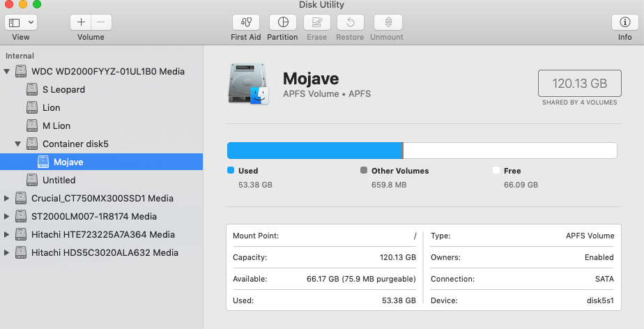The height and width of the screenshot is (329, 644).
Task: Open the View sidebar dropdown button
Action: tap(21, 22)
